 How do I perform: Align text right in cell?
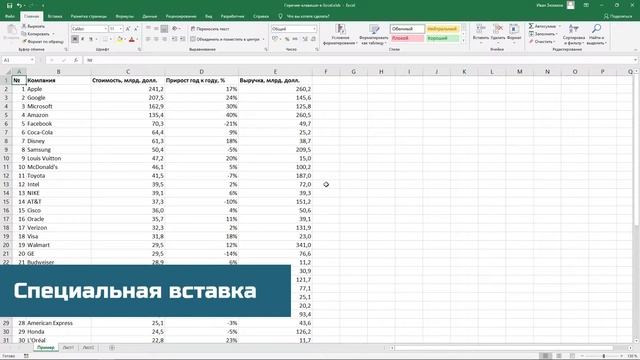coord(164,39)
